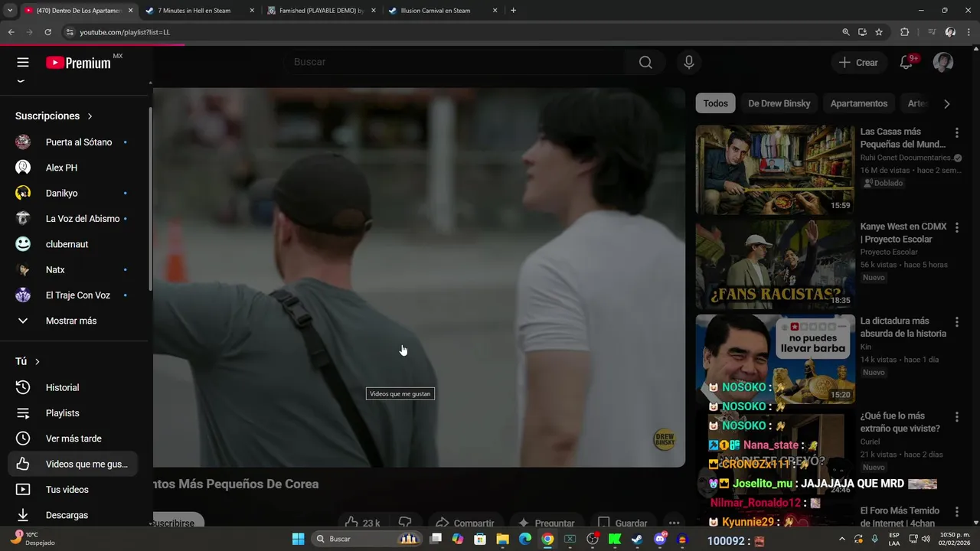The width and height of the screenshot is (980, 551).
Task: Open El Traje Con Voz channel
Action: click(73, 295)
